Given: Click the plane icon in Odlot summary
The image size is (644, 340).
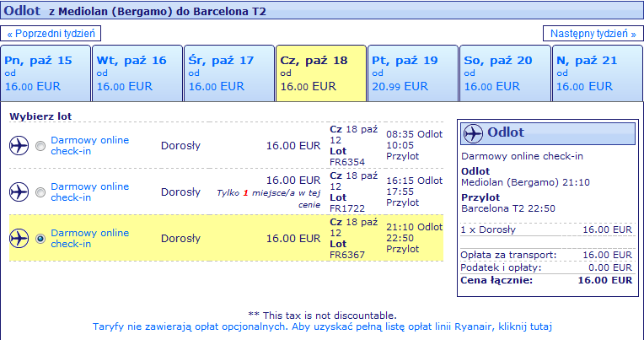Looking at the screenshot, I should point(473,133).
